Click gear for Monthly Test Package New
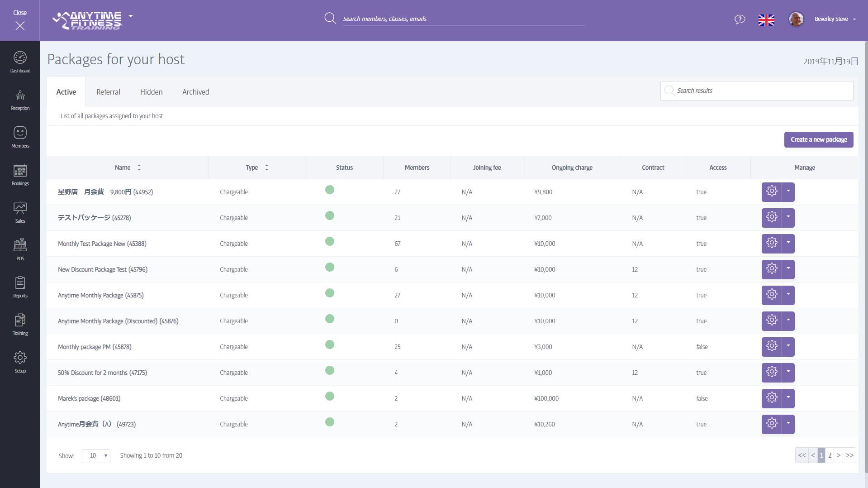This screenshot has height=488, width=868. pos(772,243)
